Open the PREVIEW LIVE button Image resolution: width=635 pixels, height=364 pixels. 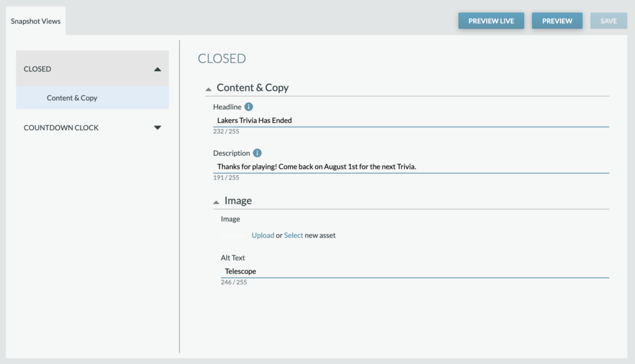pyautogui.click(x=491, y=20)
